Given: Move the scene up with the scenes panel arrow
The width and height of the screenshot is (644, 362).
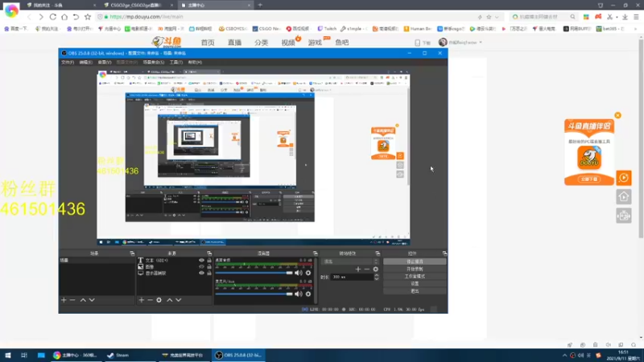Looking at the screenshot, I should [83, 300].
